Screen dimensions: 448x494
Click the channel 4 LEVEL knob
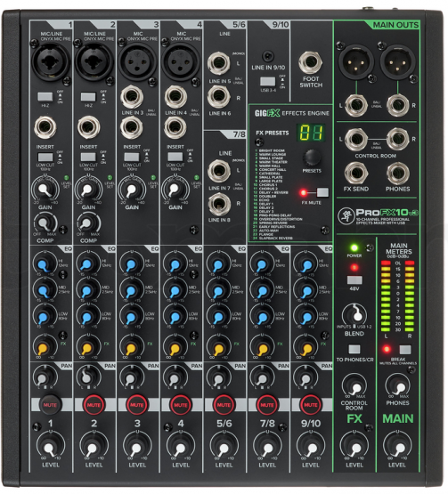180,447
